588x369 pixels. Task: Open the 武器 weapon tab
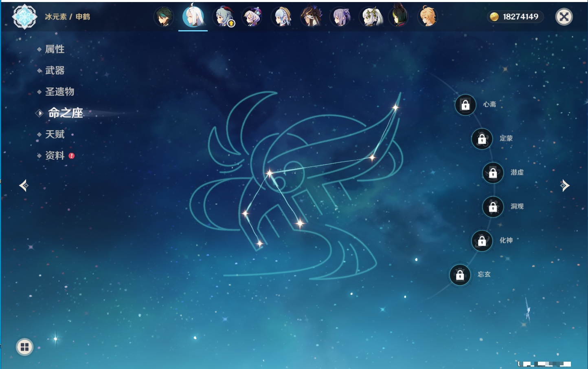tap(55, 71)
